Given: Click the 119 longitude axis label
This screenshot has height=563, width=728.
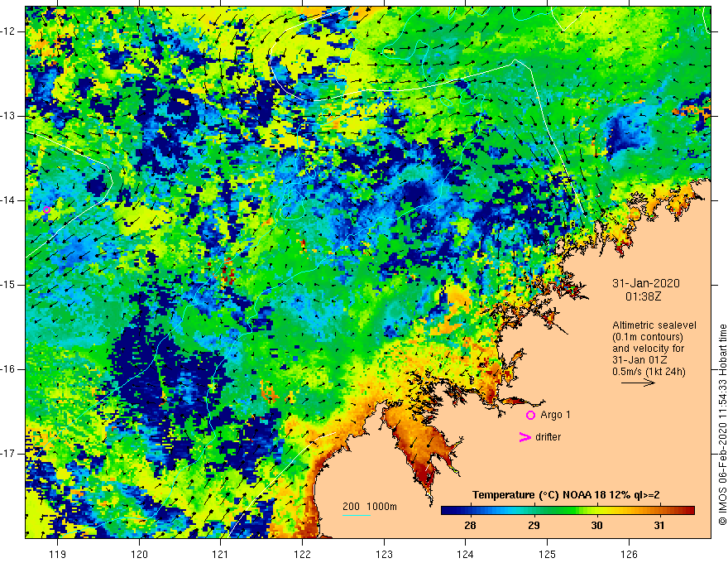Looking at the screenshot, I should [x=58, y=554].
